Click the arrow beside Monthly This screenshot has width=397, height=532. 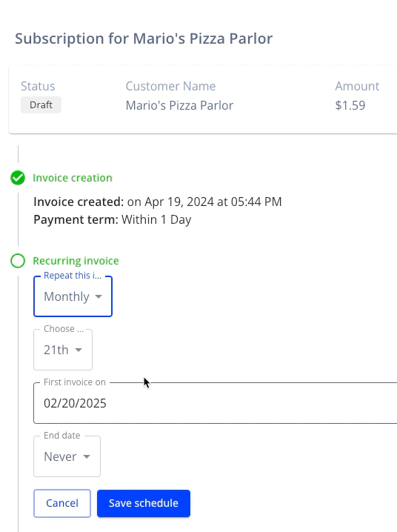[x=99, y=297]
